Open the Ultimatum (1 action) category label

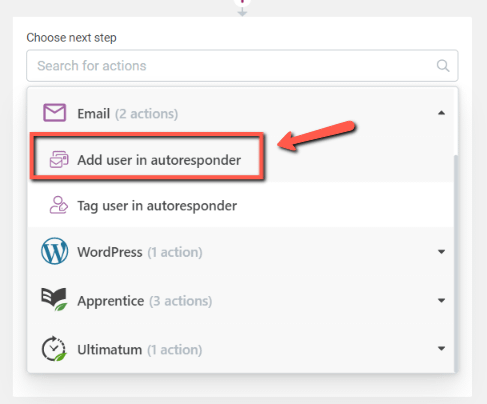coord(140,350)
